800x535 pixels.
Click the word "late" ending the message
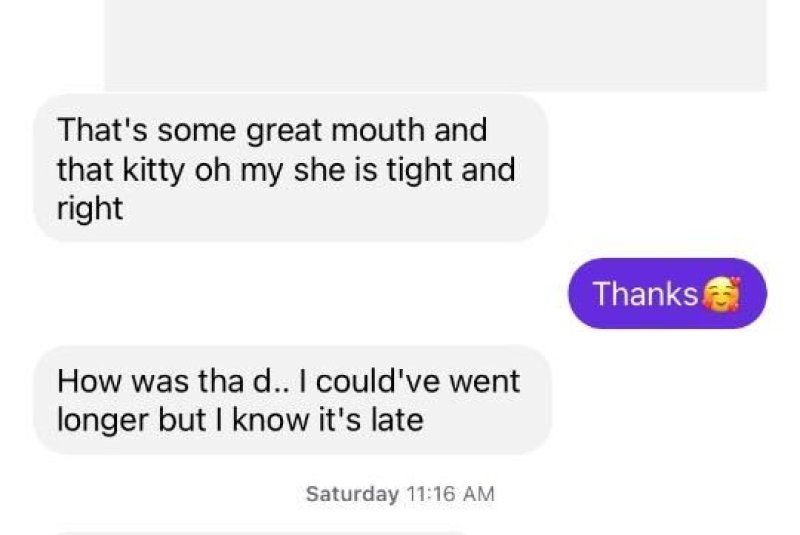(x=397, y=420)
